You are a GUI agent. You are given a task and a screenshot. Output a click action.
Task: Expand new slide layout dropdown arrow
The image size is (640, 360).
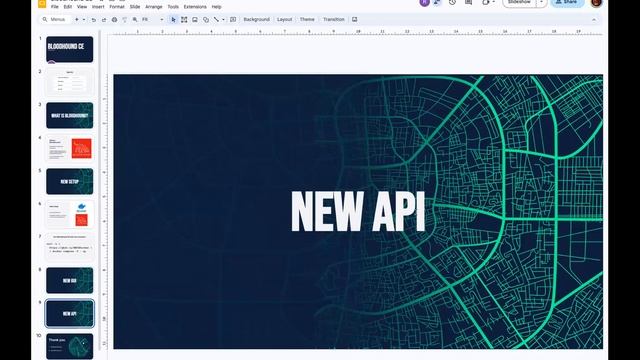tap(84, 20)
